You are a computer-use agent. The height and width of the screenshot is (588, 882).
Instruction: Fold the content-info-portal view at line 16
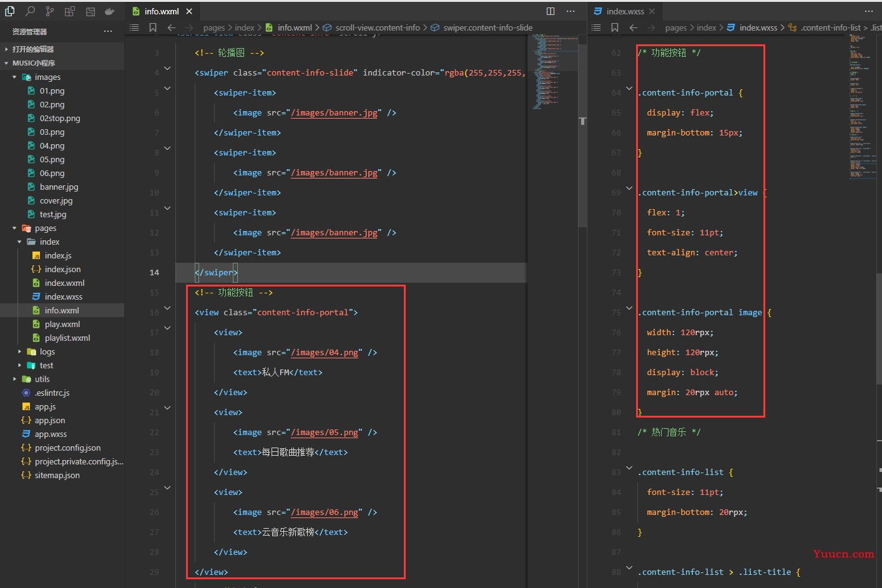[167, 308]
